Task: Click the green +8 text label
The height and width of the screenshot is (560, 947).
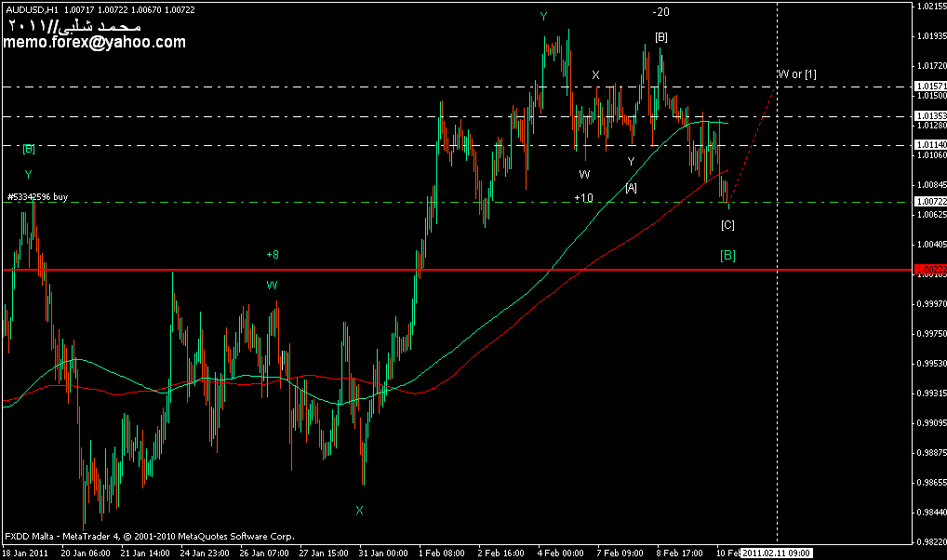Action: 272,254
